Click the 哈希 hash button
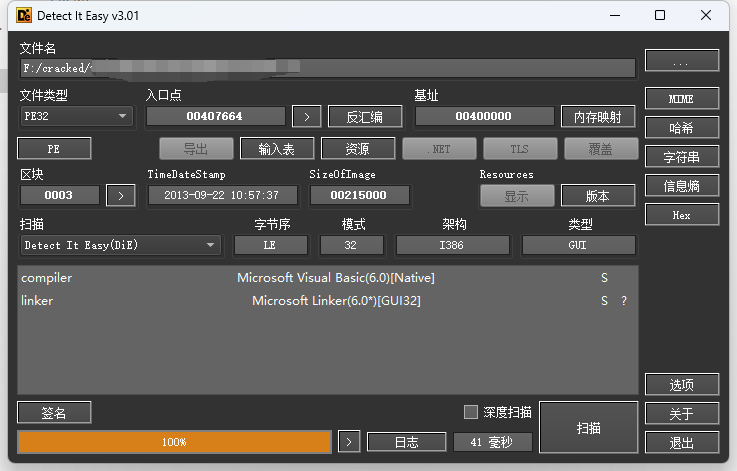The height and width of the screenshot is (471, 737). [x=681, y=128]
